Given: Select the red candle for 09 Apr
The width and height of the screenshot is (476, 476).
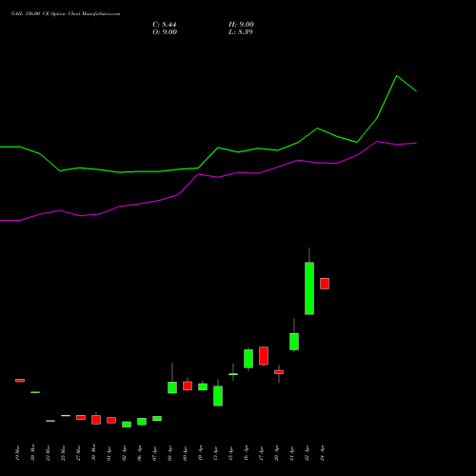Looking at the screenshot, I should coord(188,386).
